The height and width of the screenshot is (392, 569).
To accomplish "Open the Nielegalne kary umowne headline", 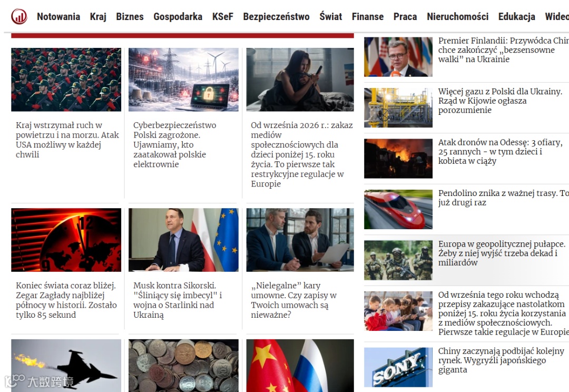I will pyautogui.click(x=293, y=300).
